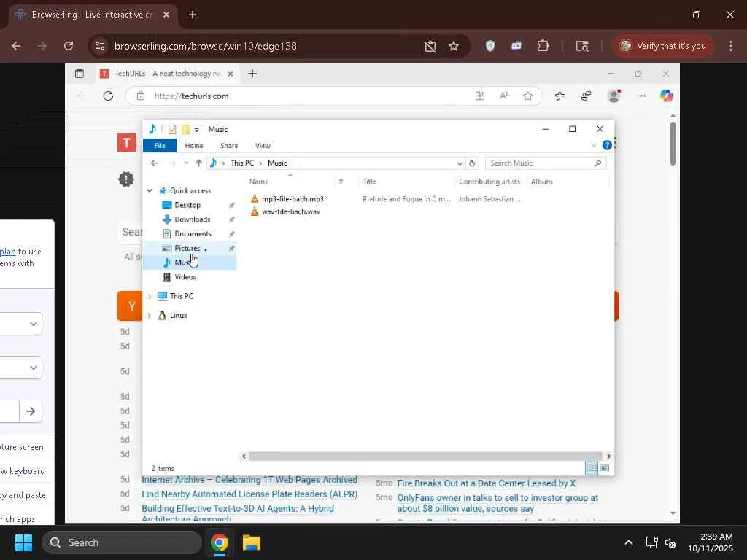Click the Chrome address bar URL
The width and height of the screenshot is (747, 560).
[205, 46]
